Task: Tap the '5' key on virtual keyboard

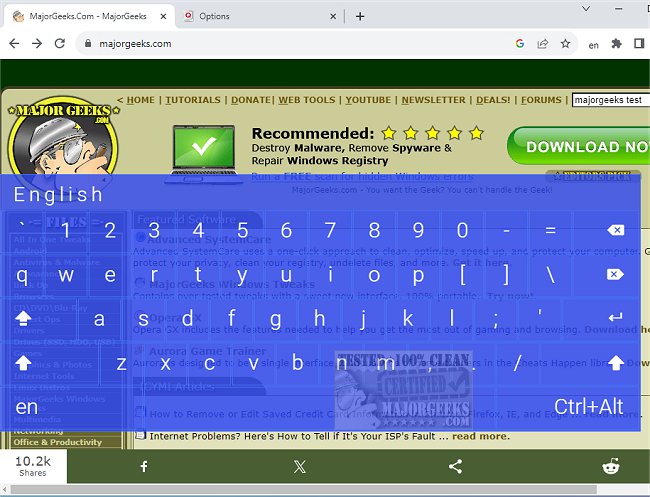Action: coord(243,230)
